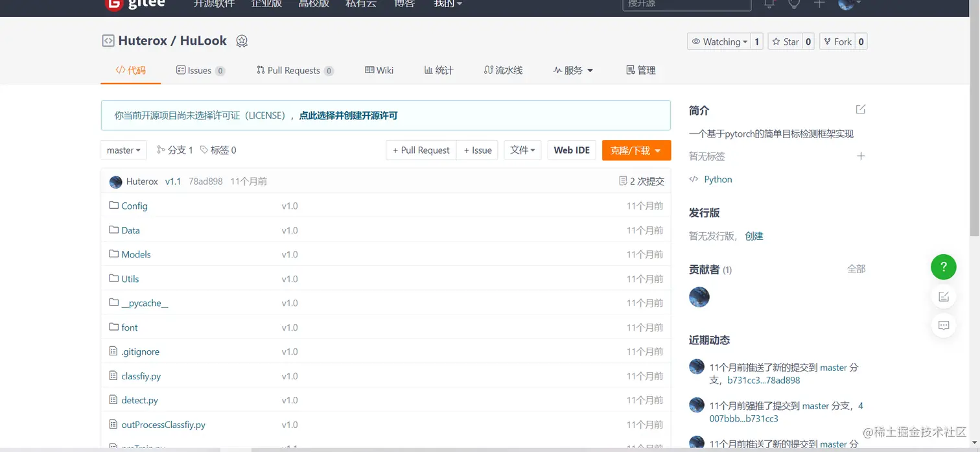Screen dimensions: 980x452
Task: View the 2 次提交 commit history
Action: (x=642, y=182)
